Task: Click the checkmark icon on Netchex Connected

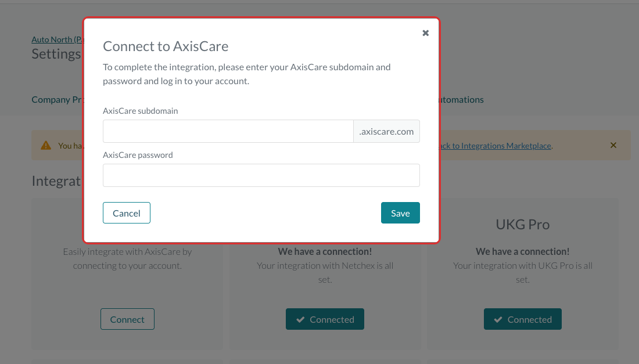Action: [x=300, y=320]
